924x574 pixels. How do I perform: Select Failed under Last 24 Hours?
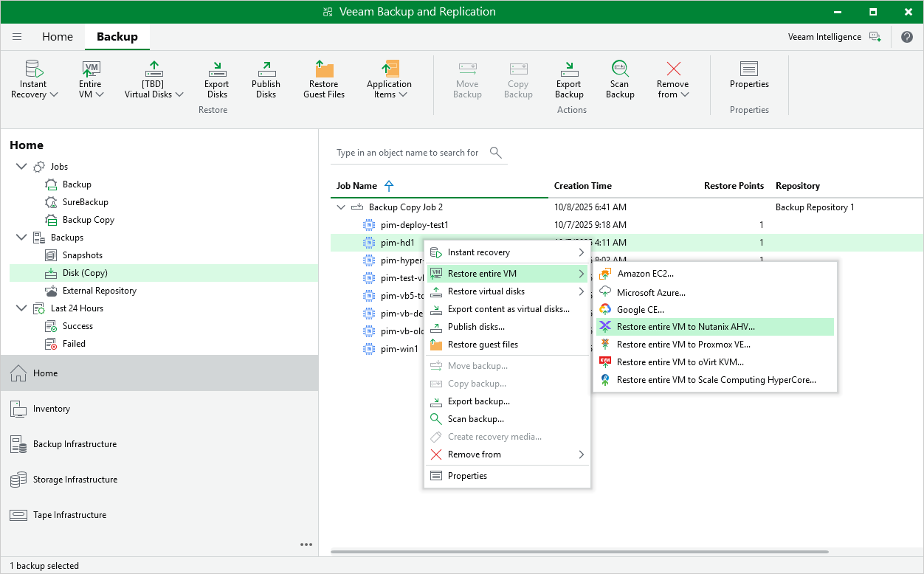point(74,344)
